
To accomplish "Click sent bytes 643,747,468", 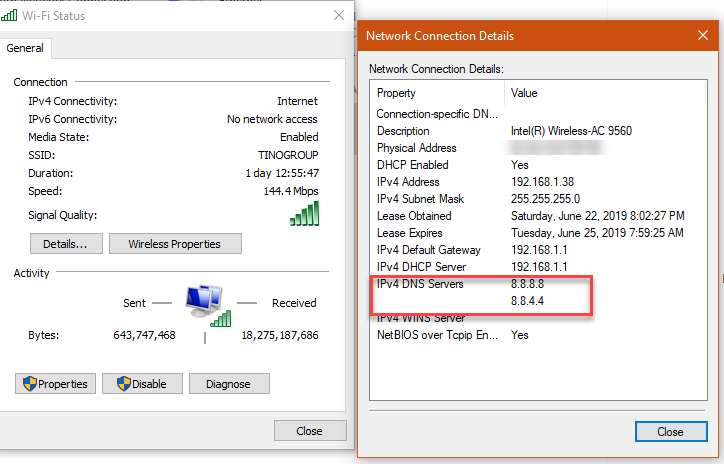I will click(145, 335).
